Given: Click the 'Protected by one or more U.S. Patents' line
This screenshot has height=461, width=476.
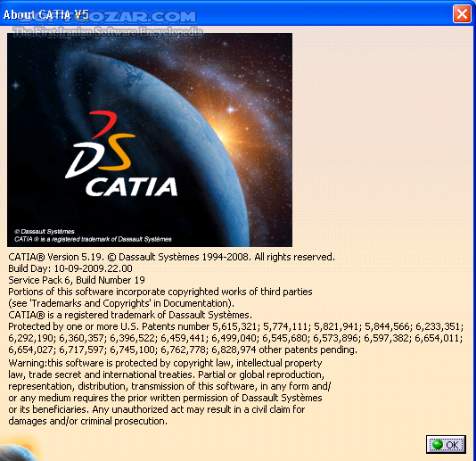Looking at the screenshot, I should click(x=236, y=326).
